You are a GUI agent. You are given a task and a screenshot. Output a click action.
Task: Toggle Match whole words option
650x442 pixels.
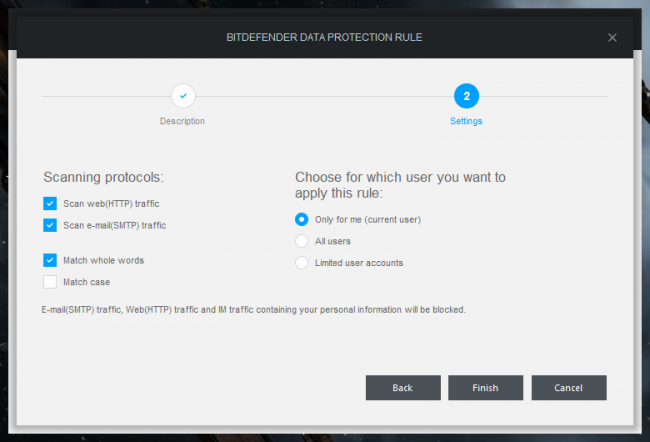click(x=51, y=260)
